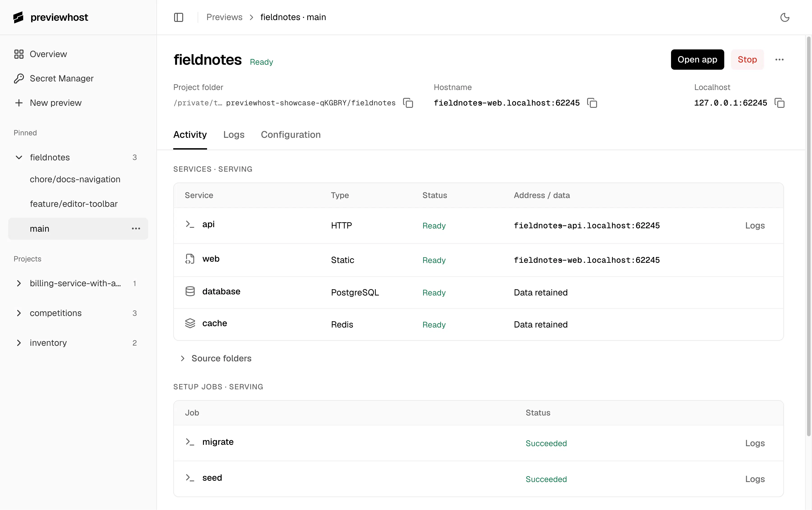This screenshot has height=510, width=812.
Task: Switch to the Configuration tab
Action: pos(291,135)
